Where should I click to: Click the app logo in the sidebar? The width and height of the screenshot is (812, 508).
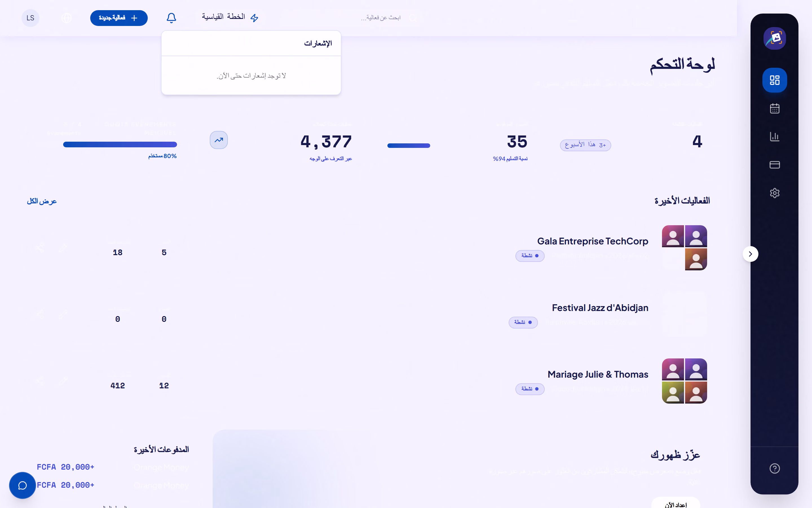(x=775, y=38)
